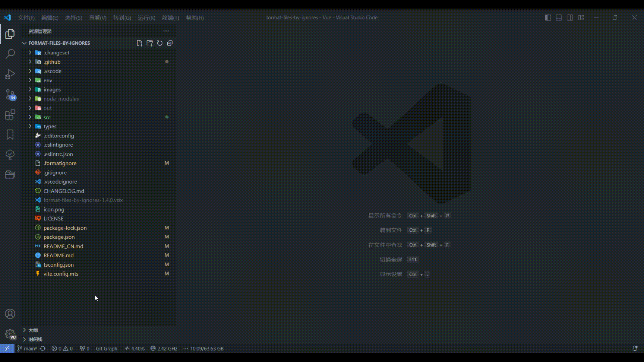Open the 编辑(E) menu
Screen dimensions: 644x362
[x=50, y=18]
